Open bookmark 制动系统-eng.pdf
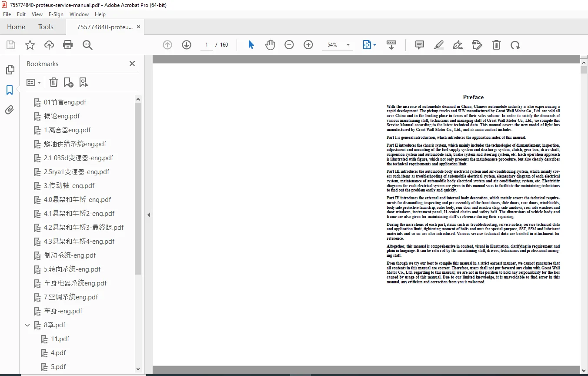588x376 pixels. [70, 255]
